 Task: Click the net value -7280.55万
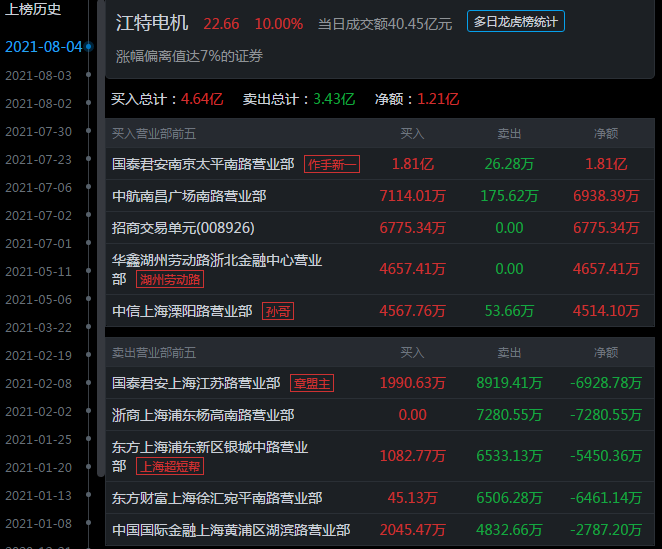coord(606,415)
